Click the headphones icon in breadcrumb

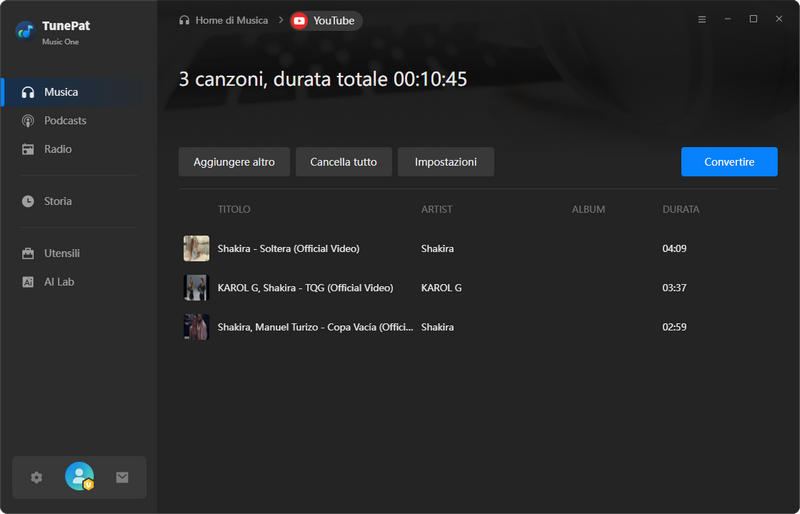pyautogui.click(x=184, y=20)
